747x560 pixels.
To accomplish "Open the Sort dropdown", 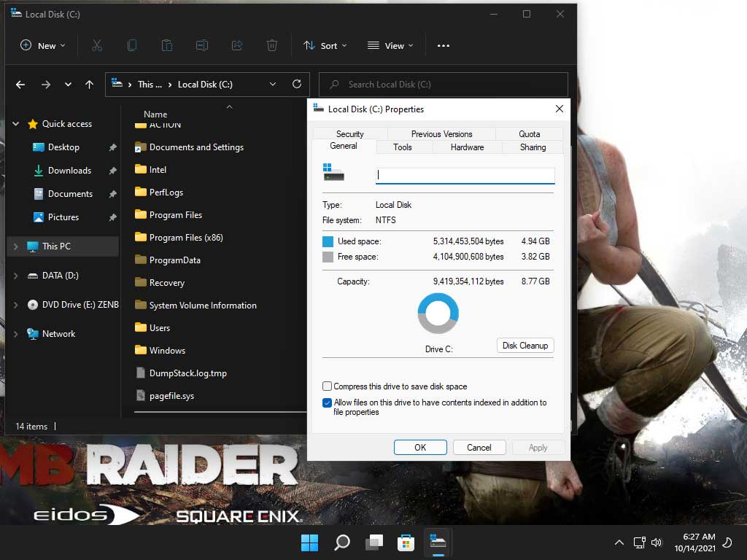I will (x=325, y=46).
